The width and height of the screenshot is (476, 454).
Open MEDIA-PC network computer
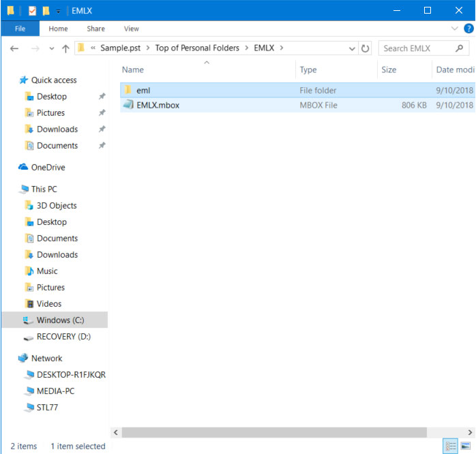[55, 391]
